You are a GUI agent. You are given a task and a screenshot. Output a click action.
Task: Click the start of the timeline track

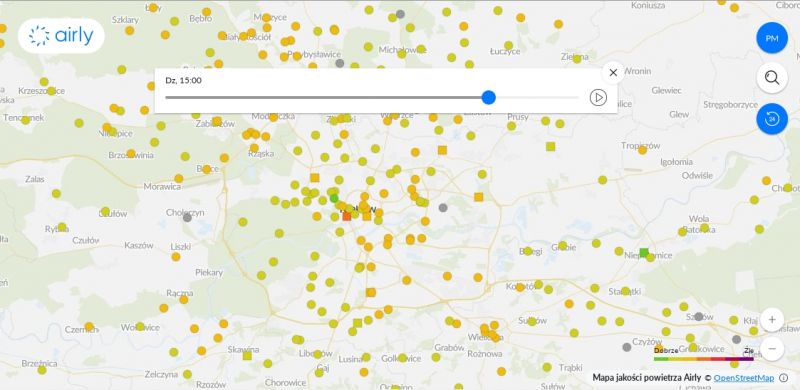click(167, 98)
